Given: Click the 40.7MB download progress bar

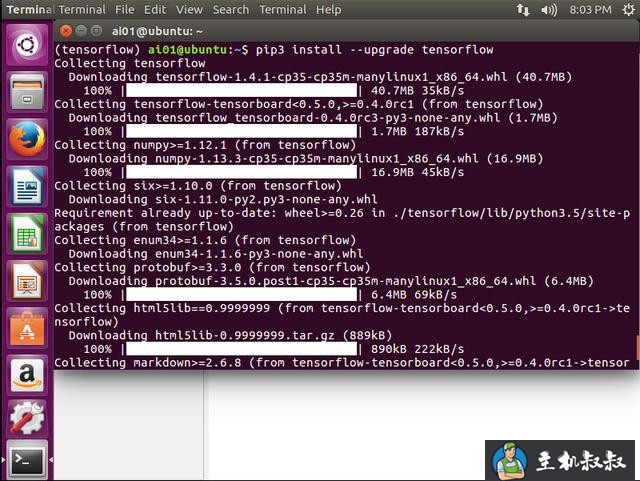Looking at the screenshot, I should (x=241, y=91).
